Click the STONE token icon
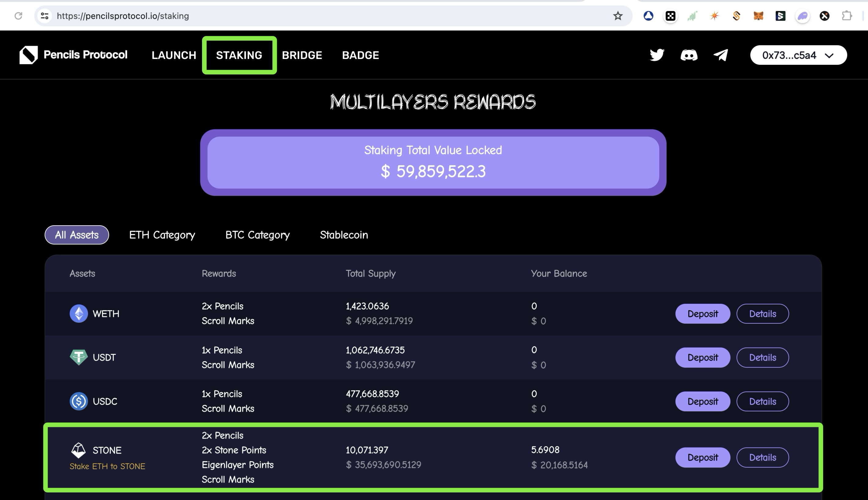Image resolution: width=868 pixels, height=500 pixels. pyautogui.click(x=78, y=450)
